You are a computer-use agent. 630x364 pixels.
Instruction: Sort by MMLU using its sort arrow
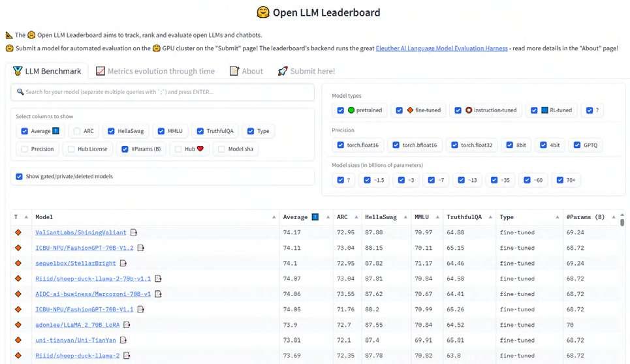pyautogui.click(x=437, y=217)
